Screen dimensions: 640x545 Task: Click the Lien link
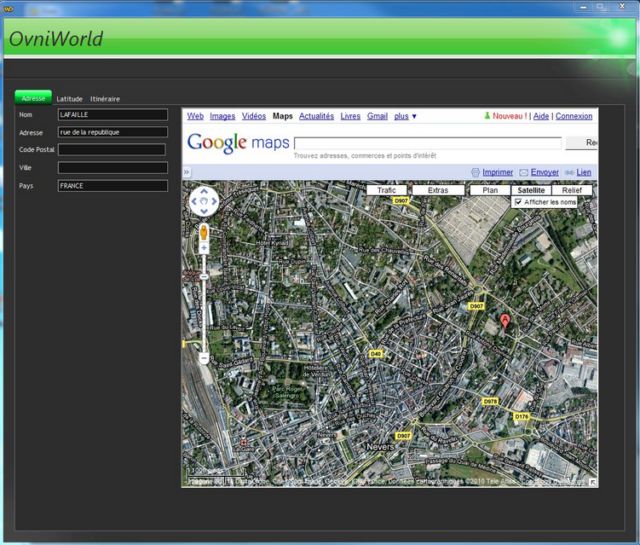(x=584, y=172)
